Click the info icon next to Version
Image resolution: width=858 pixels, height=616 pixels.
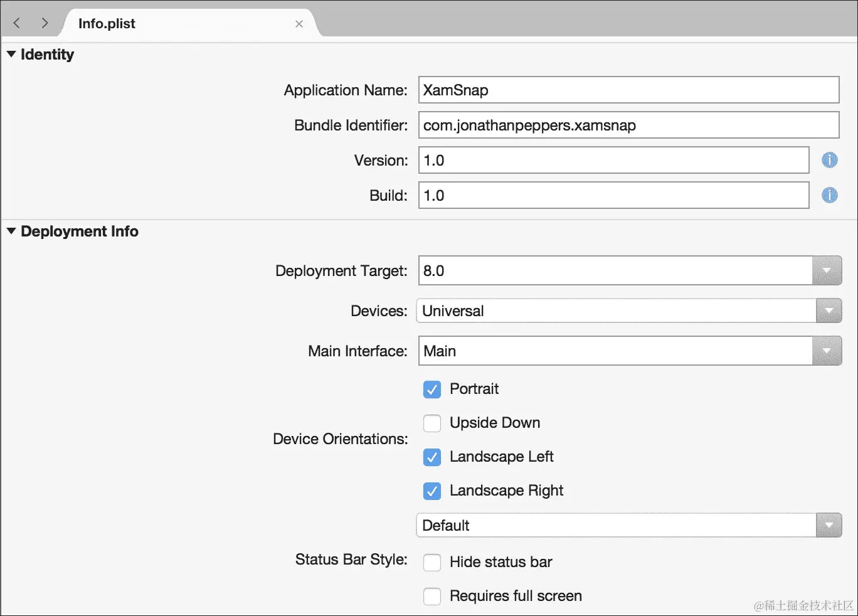829,160
